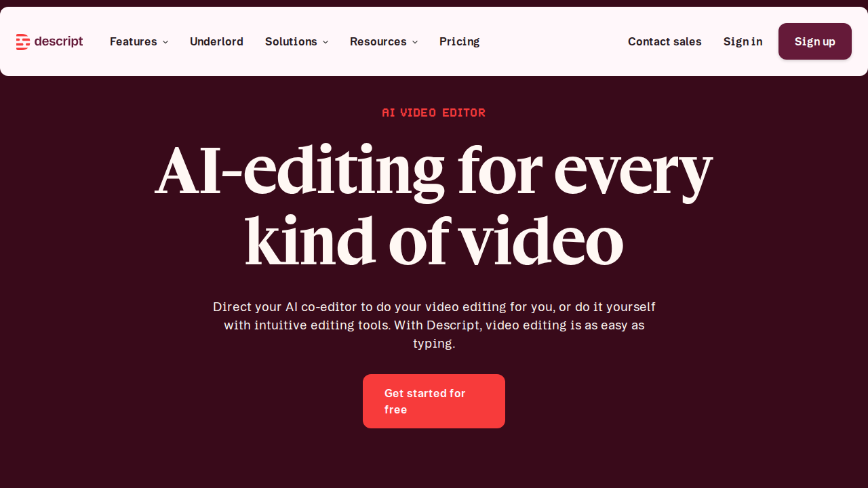This screenshot has height=488, width=868.
Task: Go to the Pricing page
Action: (459, 41)
